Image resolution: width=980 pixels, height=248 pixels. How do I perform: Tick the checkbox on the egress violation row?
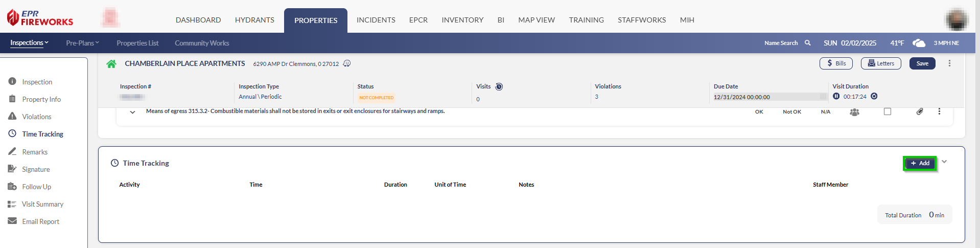pyautogui.click(x=888, y=111)
